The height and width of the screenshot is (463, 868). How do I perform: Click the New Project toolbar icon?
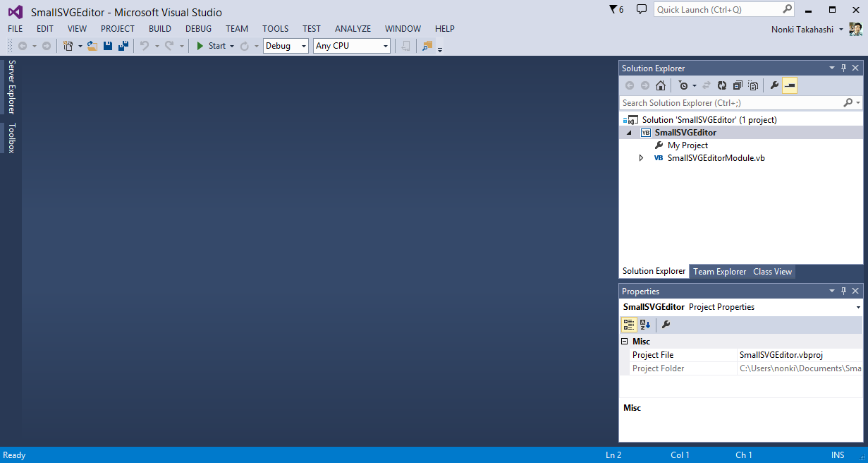[68, 46]
